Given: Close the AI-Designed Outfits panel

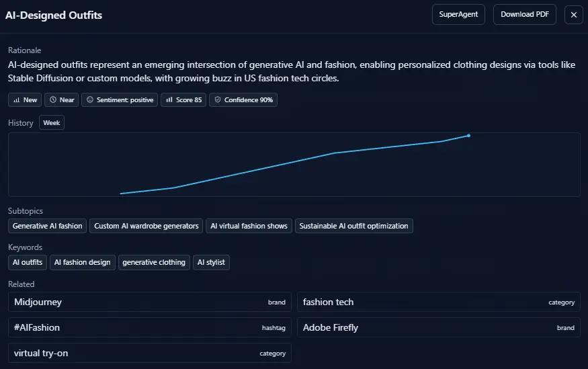Looking at the screenshot, I should pyautogui.click(x=574, y=15).
